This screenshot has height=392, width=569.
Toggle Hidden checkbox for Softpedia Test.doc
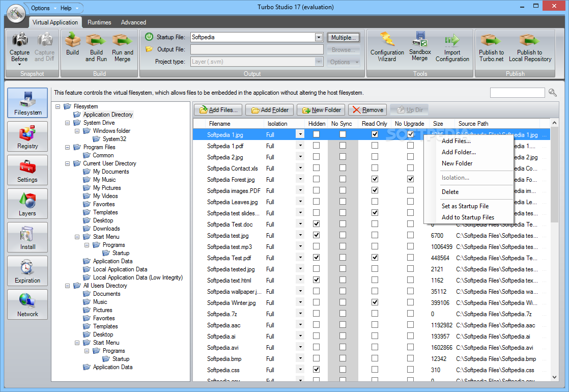(x=317, y=224)
